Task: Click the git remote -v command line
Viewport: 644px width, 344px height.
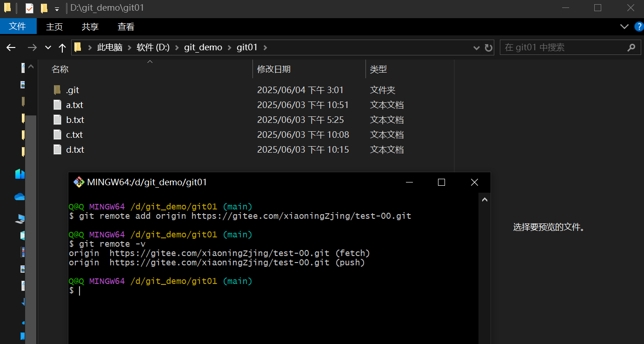Action: [107, 244]
